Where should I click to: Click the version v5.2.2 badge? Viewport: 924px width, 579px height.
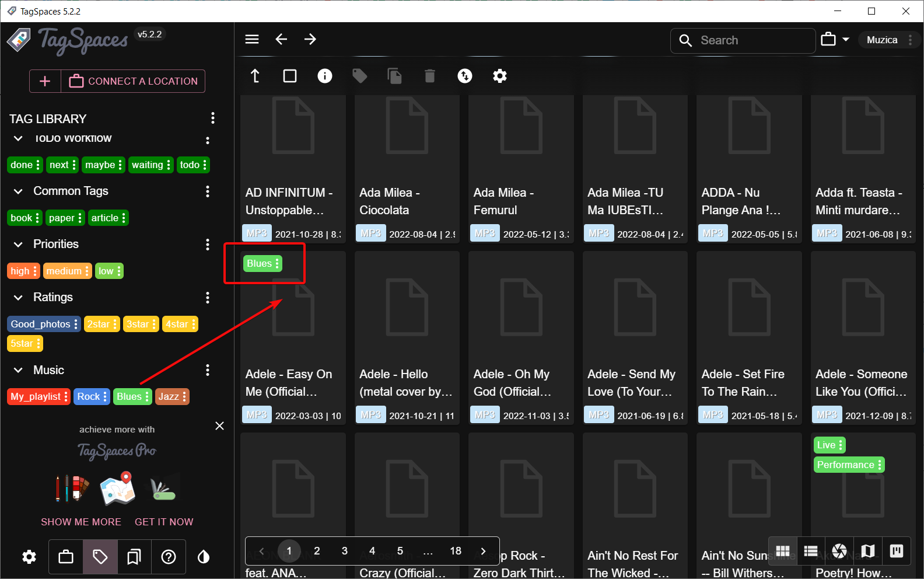(x=150, y=34)
